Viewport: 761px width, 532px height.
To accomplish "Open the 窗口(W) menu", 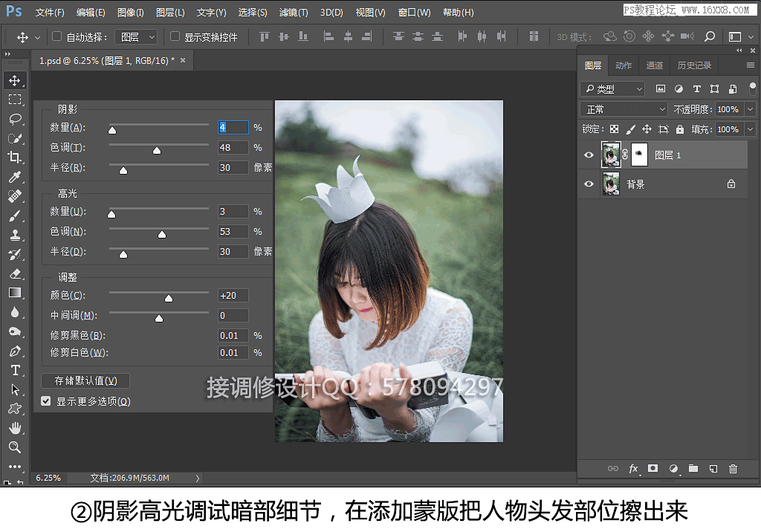I will click(x=414, y=13).
